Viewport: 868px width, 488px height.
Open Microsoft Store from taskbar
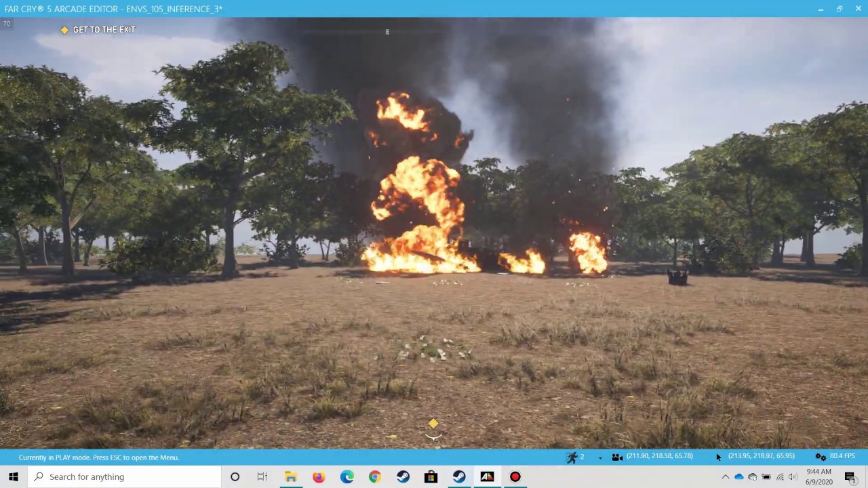(431, 476)
